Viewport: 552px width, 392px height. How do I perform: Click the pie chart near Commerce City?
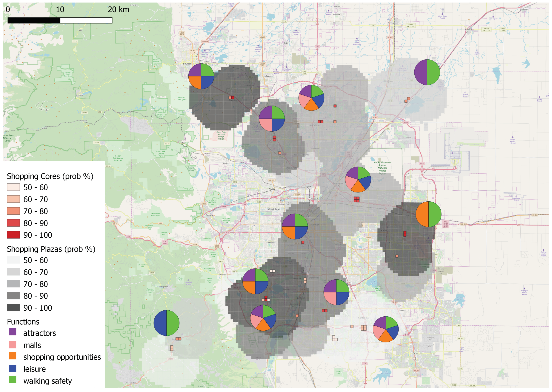pos(358,180)
